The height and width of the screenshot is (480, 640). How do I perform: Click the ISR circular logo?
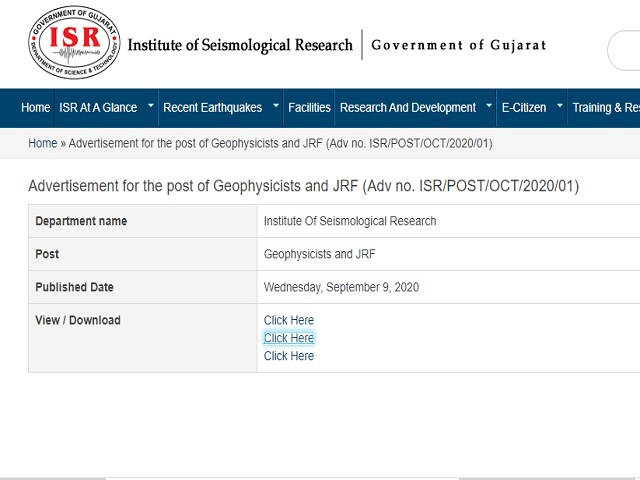[71, 45]
